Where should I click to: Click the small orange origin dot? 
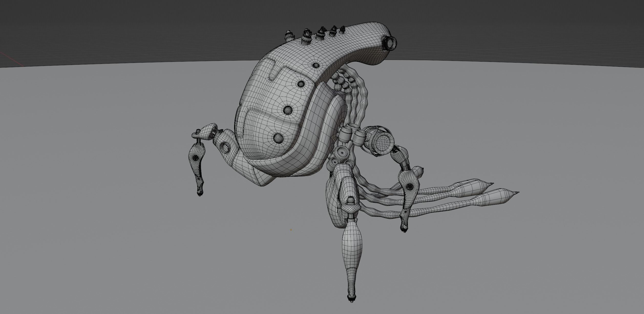click(x=291, y=230)
